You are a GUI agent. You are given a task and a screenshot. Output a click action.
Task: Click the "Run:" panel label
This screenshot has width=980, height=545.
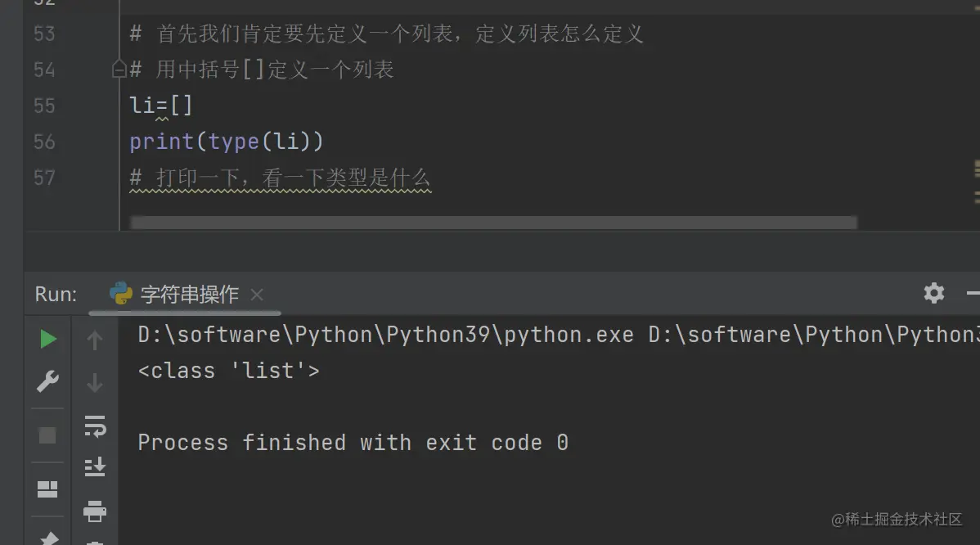tap(56, 295)
